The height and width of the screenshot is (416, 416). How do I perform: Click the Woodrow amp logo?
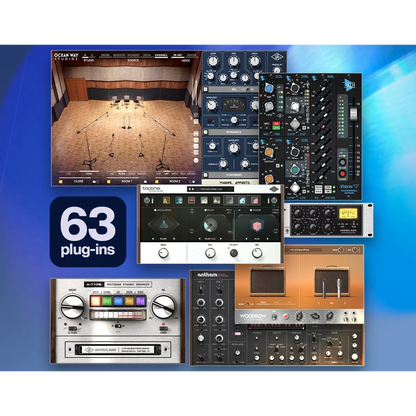click(253, 316)
